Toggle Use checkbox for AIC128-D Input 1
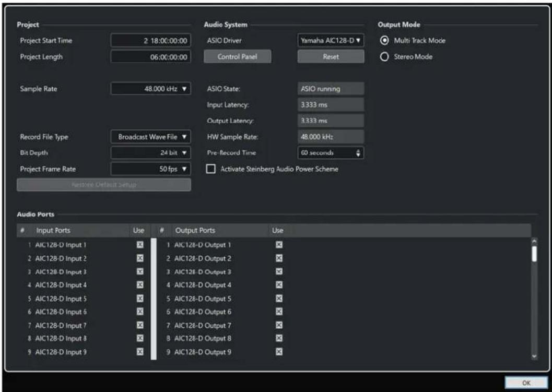The height and width of the screenshot is (392, 552). tap(140, 245)
